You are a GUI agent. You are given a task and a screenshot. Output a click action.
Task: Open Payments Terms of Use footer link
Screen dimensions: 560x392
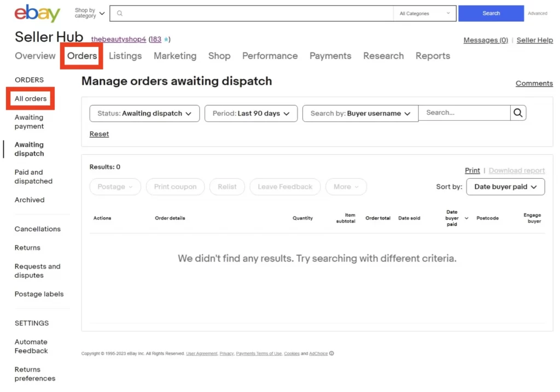click(259, 353)
